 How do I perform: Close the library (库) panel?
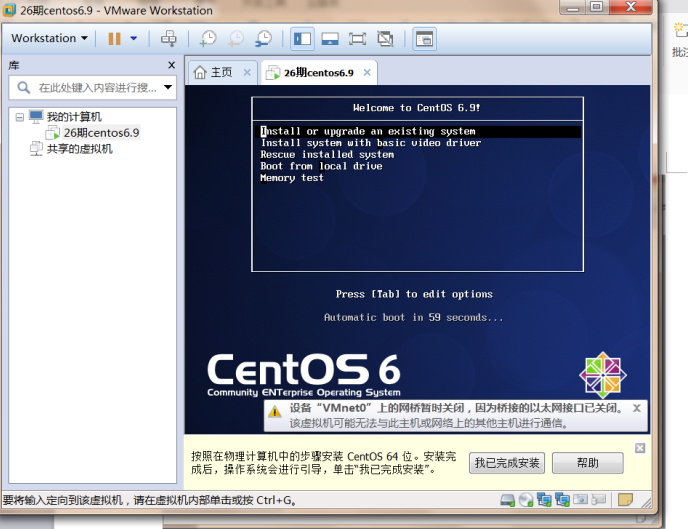(172, 65)
